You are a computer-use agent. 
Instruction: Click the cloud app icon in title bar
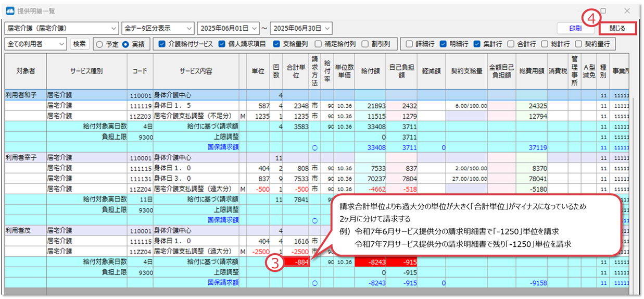tap(10, 11)
